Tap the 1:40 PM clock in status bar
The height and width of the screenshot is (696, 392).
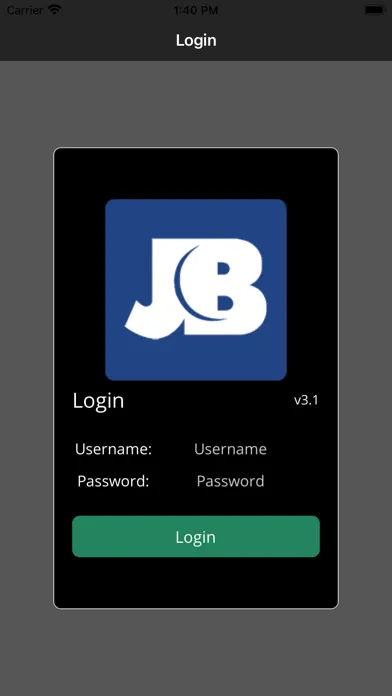click(196, 10)
